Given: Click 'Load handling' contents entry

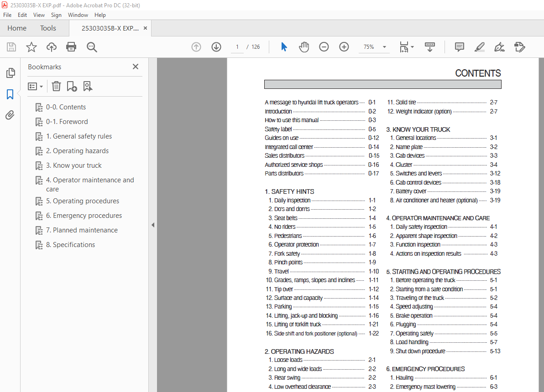Looking at the screenshot, I should (x=412, y=342).
